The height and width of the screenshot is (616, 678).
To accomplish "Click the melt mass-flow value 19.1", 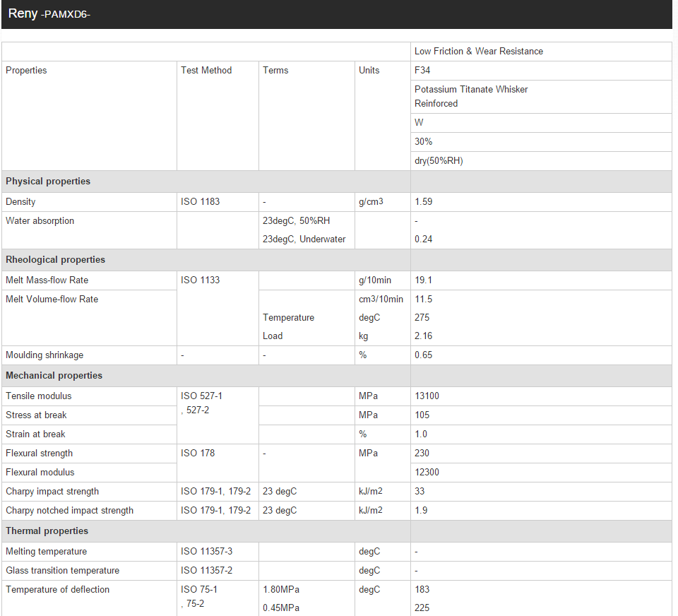I will tap(423, 280).
